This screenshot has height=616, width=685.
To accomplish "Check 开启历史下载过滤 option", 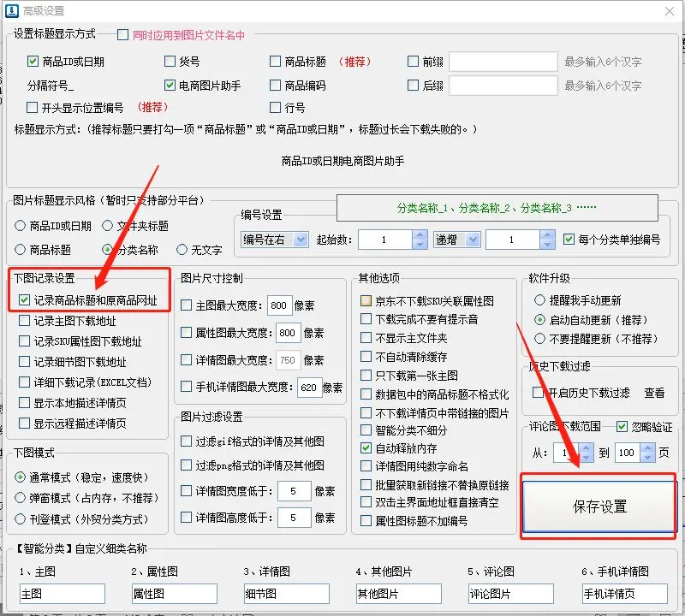I will 538,393.
